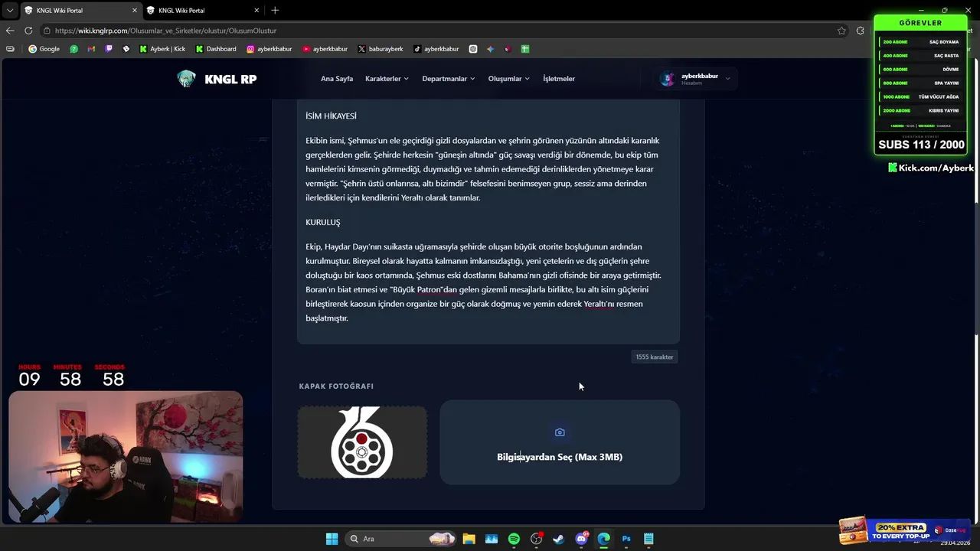Open the TikTok ayberkbabur bookmark
Screen dimensions: 980x551
coord(436,49)
